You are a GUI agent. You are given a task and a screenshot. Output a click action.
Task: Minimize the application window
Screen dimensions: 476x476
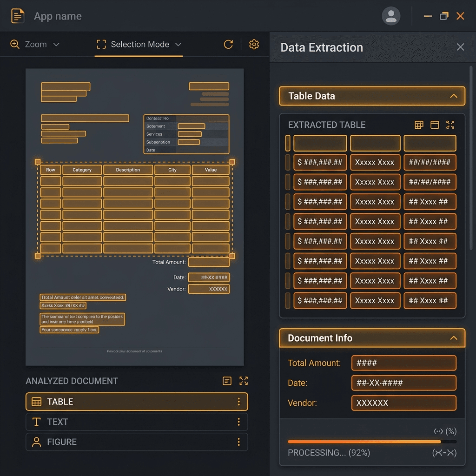pos(428,16)
